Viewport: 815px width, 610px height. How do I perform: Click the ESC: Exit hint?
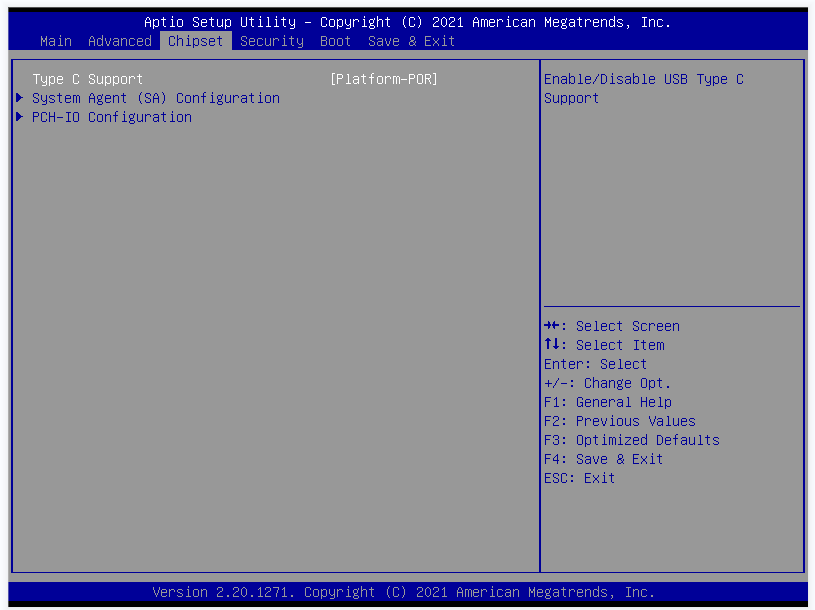pyautogui.click(x=580, y=478)
